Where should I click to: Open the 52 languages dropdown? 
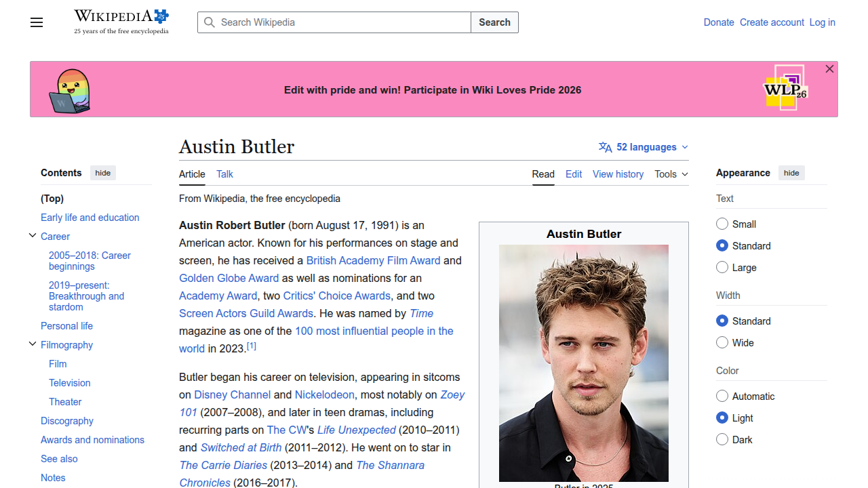pyautogui.click(x=644, y=147)
